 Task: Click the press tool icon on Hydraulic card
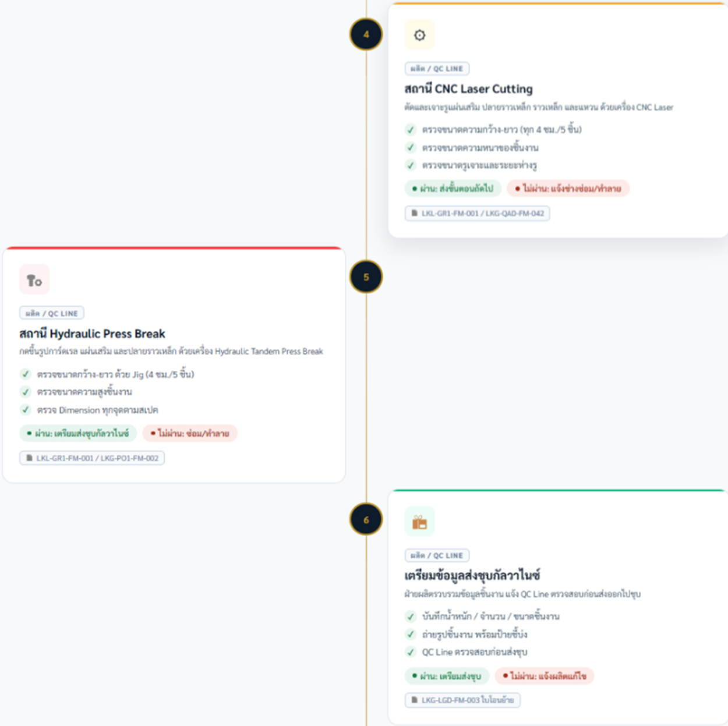[x=34, y=280]
